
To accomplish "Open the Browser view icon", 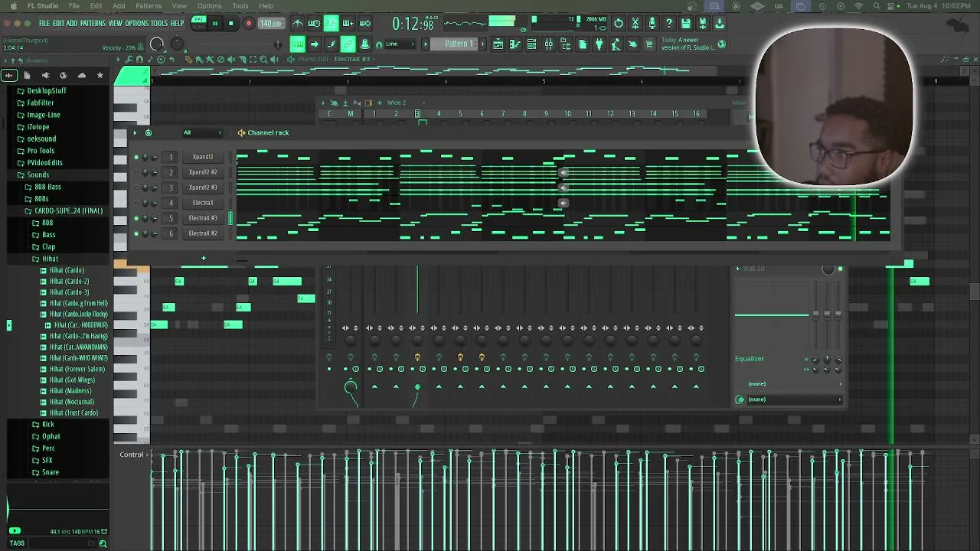I will click(566, 44).
